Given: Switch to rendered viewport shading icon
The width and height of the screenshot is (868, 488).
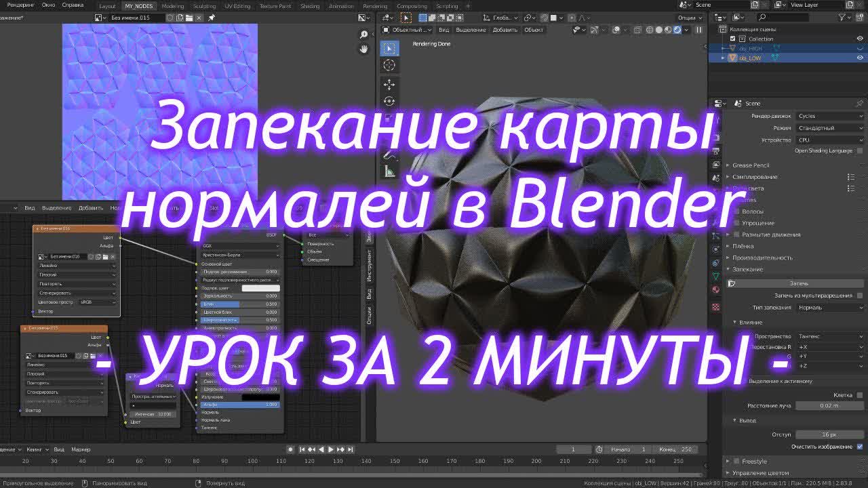Looking at the screenshot, I should click(677, 30).
